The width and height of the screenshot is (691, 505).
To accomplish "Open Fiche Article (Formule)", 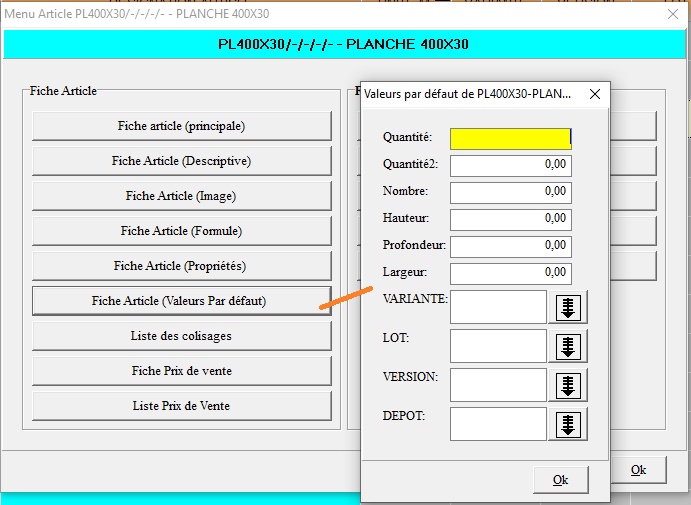I will [x=181, y=231].
